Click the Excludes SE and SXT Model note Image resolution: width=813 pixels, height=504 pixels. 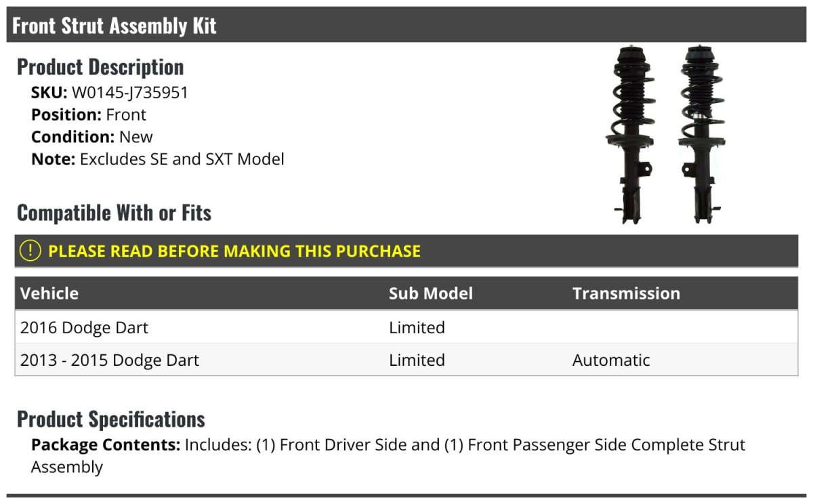pyautogui.click(x=182, y=159)
